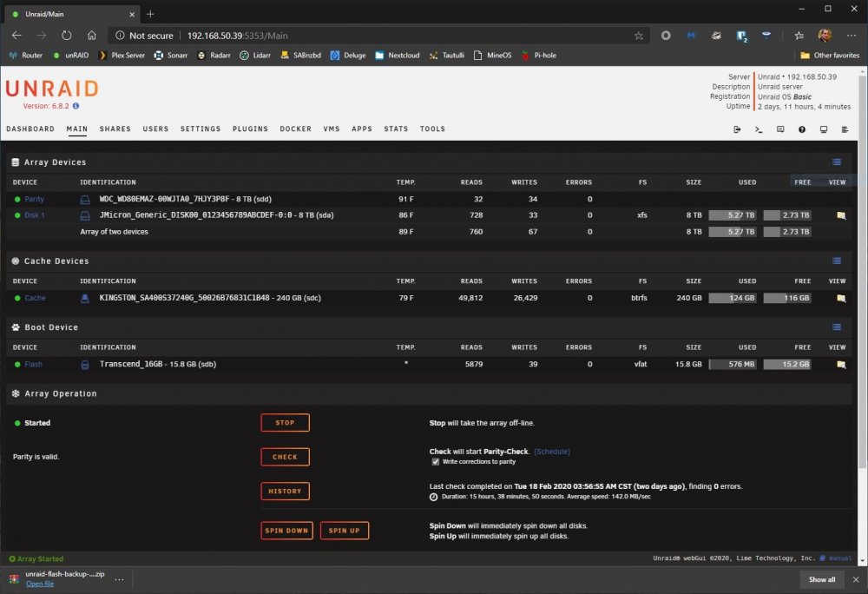Click the Disk 1 green status indicator

(17, 215)
